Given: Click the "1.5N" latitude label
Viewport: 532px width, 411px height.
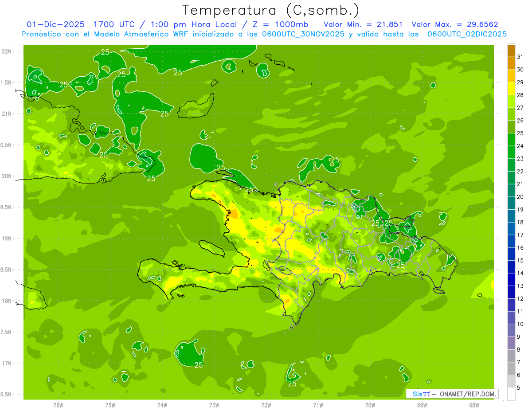Looking at the screenshot, I should (7, 82).
